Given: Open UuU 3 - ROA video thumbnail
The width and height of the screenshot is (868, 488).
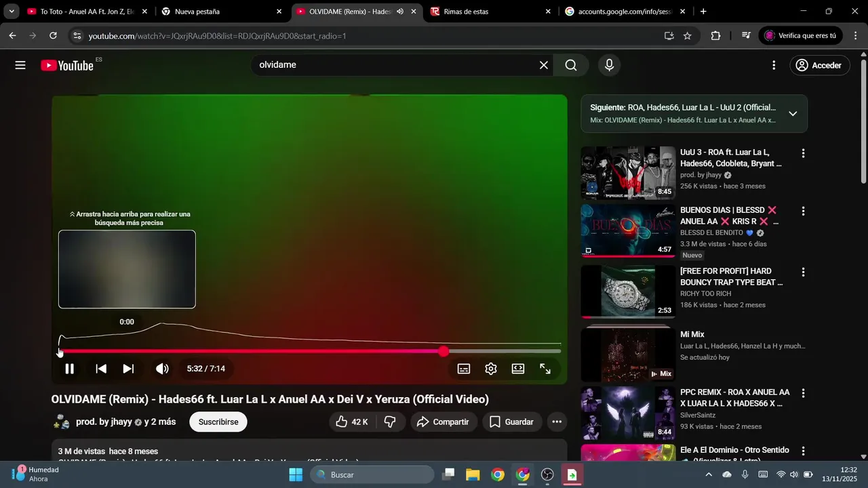Looking at the screenshot, I should [x=628, y=173].
